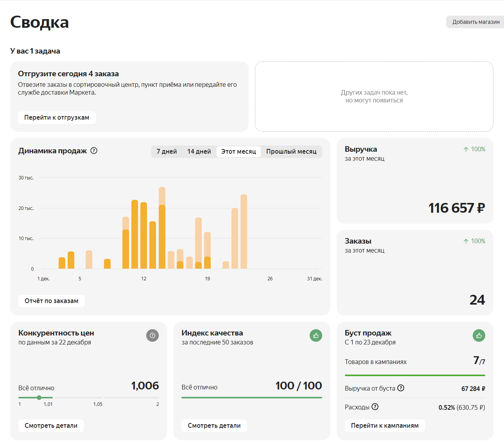Click the price index value 1,006
The width and height of the screenshot is (504, 443).
tap(145, 386)
